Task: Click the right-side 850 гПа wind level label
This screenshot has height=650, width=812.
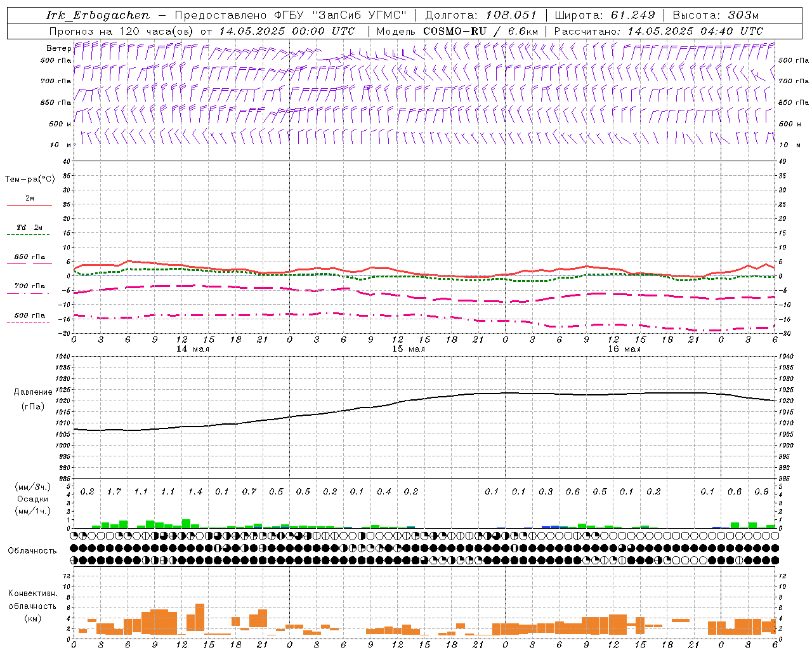Action: click(794, 103)
